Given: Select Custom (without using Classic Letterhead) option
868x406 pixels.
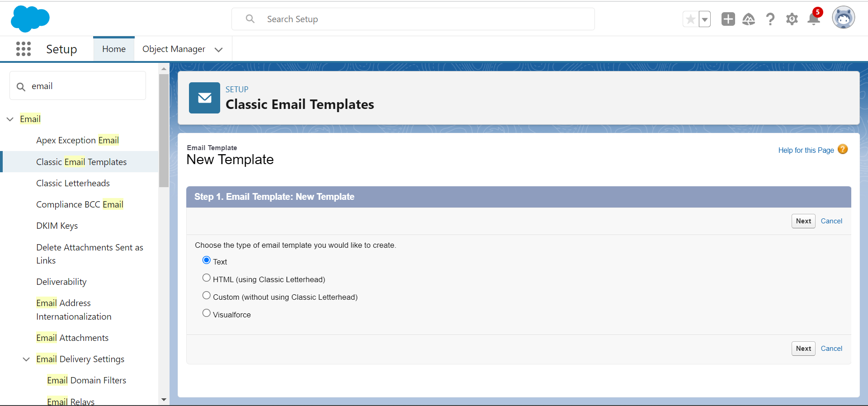Looking at the screenshot, I should [207, 295].
